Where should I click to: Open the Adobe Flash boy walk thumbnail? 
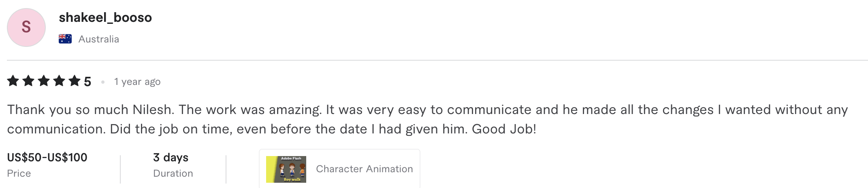click(x=286, y=169)
